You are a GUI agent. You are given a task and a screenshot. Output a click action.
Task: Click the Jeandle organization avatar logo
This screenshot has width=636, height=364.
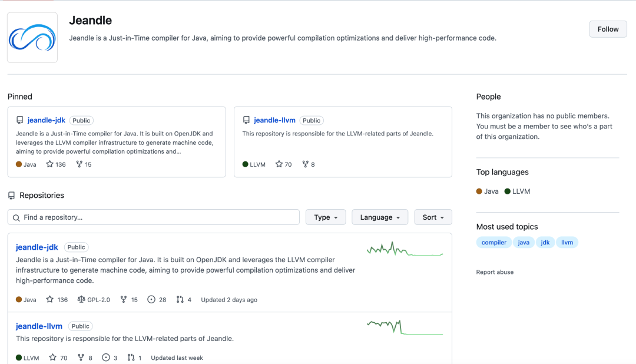point(32,37)
